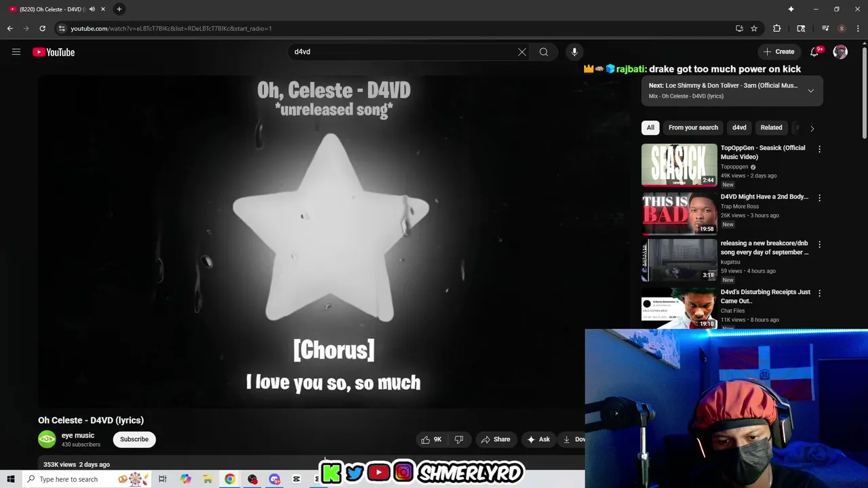Open the YouTube notifications bell

(815, 52)
